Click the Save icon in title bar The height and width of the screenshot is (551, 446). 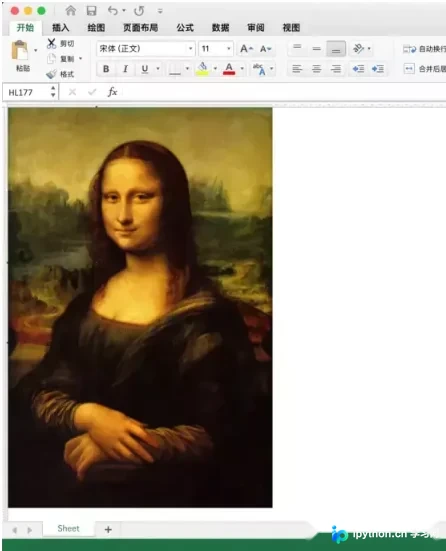tap(91, 11)
